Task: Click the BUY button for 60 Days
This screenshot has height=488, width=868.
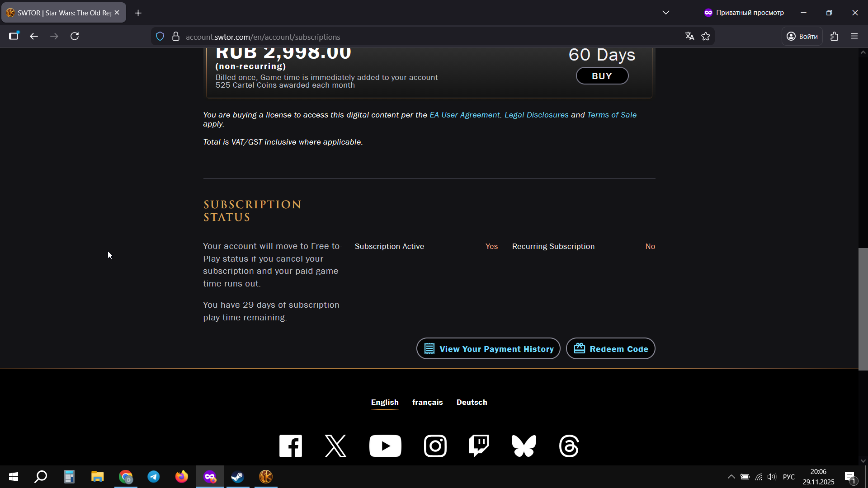Action: pos(602,76)
